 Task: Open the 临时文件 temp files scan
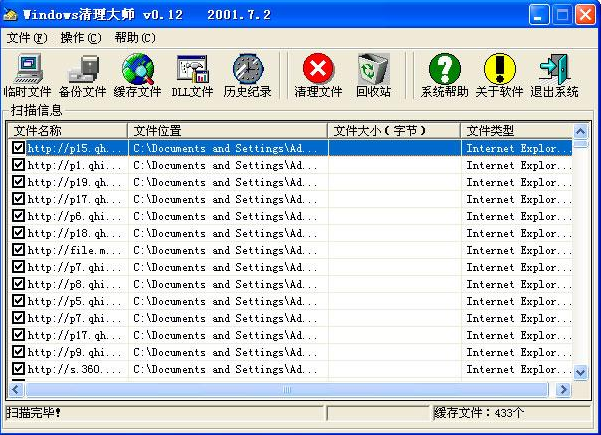click(28, 75)
